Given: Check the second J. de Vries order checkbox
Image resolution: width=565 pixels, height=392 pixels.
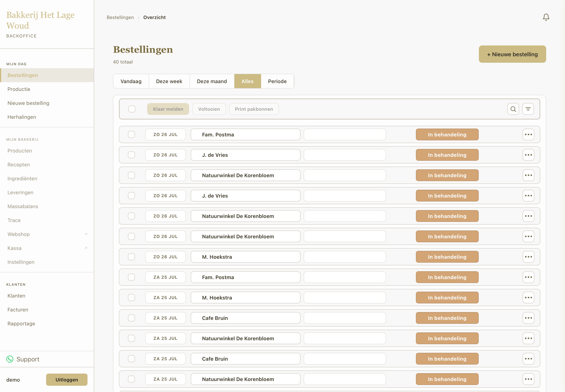Looking at the screenshot, I should (x=131, y=196).
